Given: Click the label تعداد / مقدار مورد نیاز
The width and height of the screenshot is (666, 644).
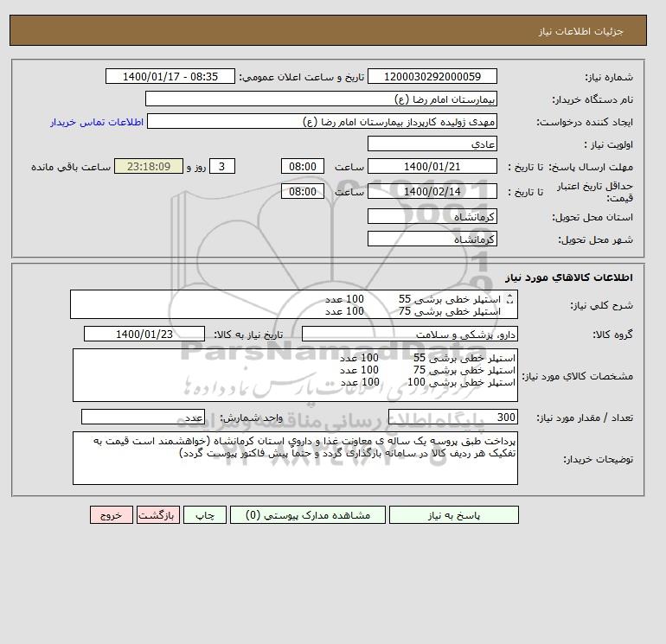Looking at the screenshot, I should point(585,418).
